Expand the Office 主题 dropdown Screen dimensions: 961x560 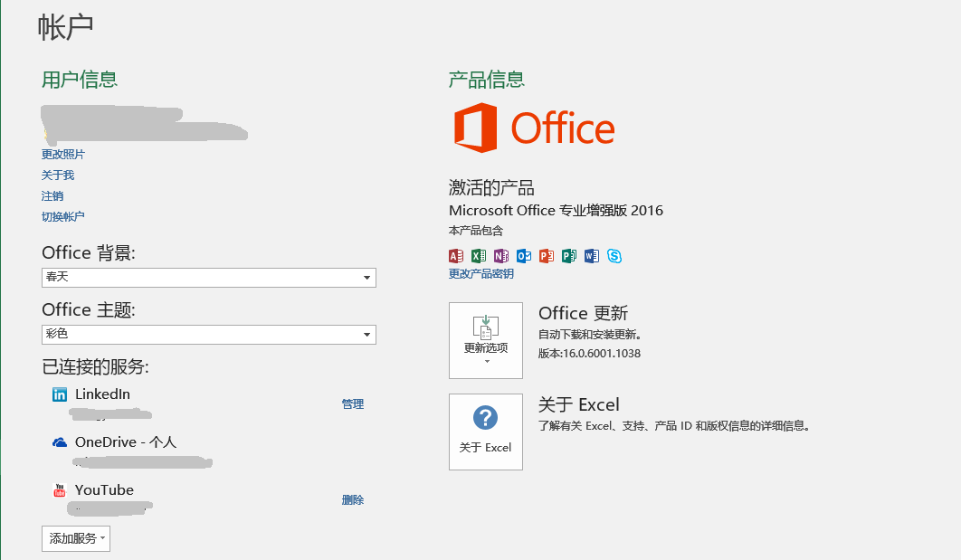tap(208, 335)
